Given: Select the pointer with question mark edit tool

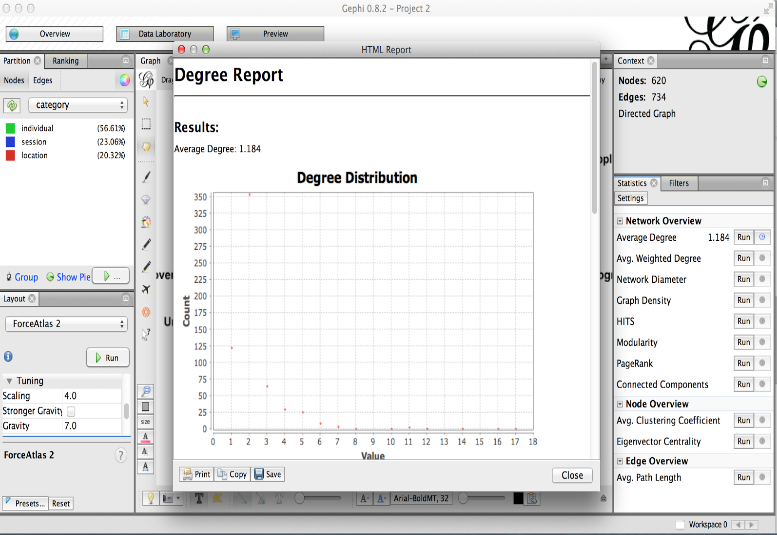Looking at the screenshot, I should tap(146, 334).
